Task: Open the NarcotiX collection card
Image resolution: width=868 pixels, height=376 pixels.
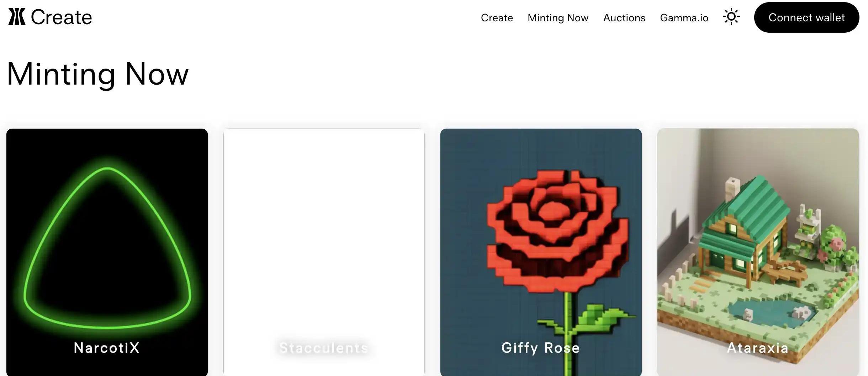Action: click(107, 252)
